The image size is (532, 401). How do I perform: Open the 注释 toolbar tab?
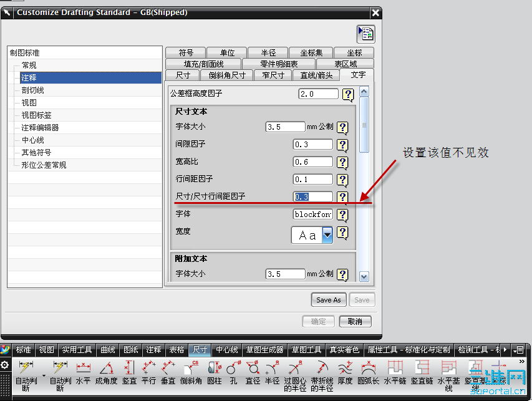tap(153, 349)
